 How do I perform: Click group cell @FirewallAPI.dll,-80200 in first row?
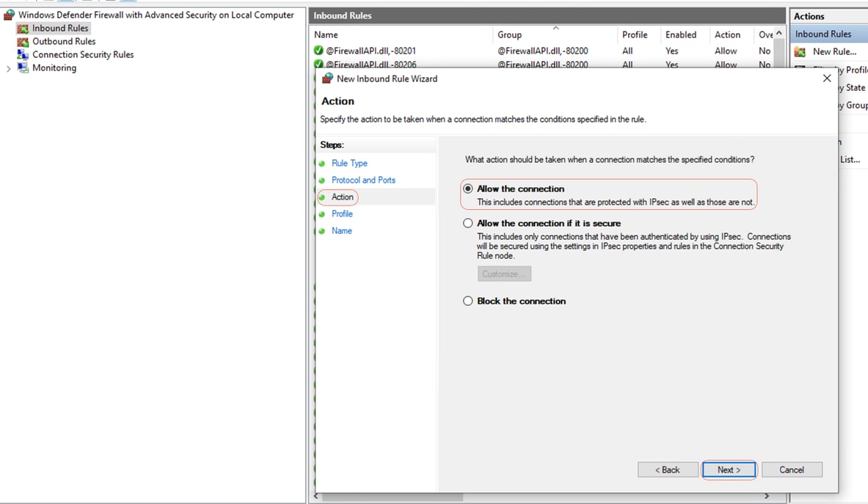click(542, 51)
